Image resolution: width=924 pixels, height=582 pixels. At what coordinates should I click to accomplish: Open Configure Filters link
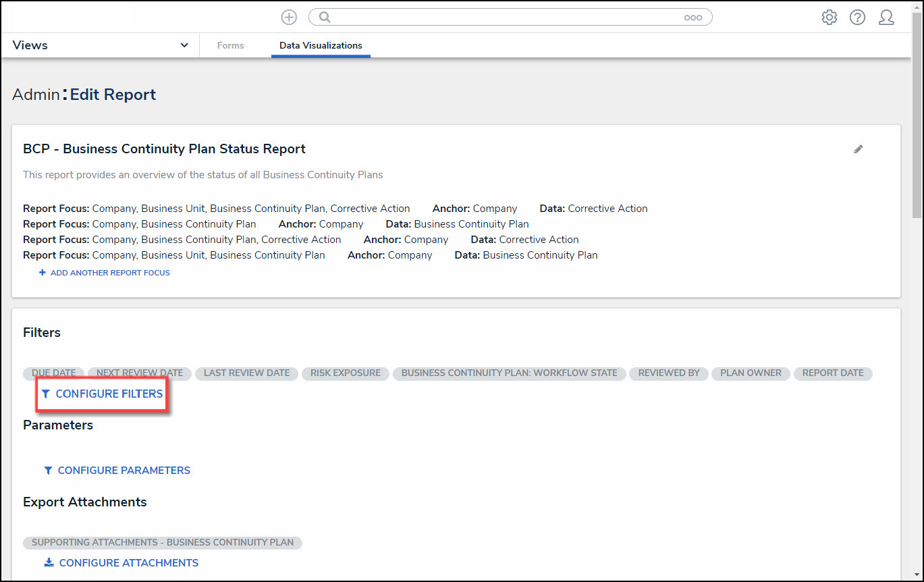coord(109,394)
